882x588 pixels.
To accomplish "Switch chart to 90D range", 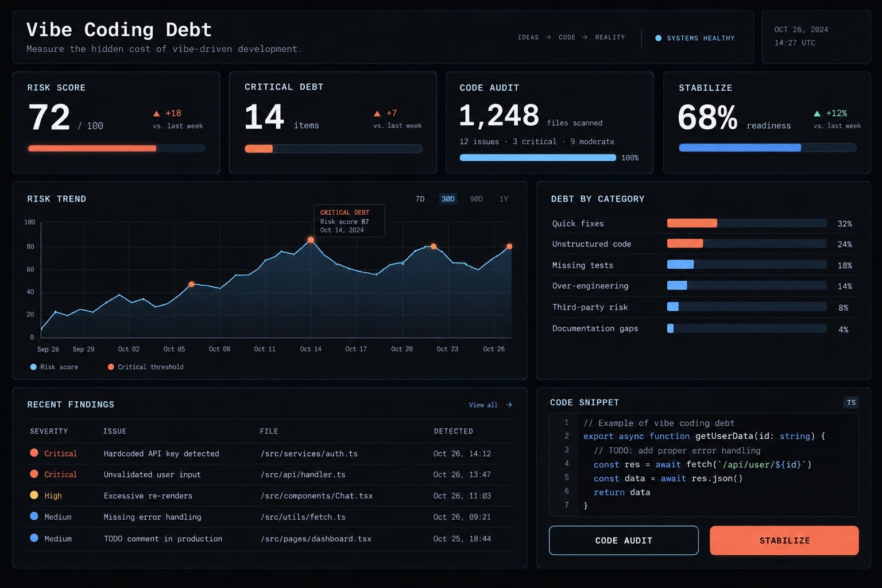I will (476, 199).
